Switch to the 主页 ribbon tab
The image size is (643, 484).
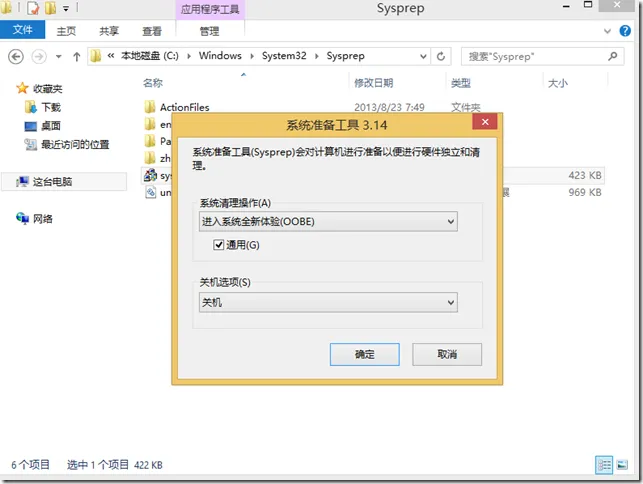point(66,31)
